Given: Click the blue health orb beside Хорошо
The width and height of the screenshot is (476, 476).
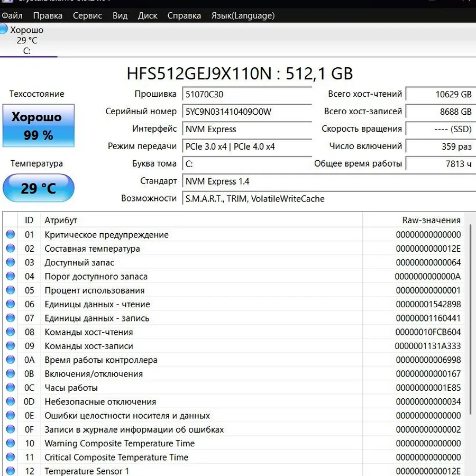Looking at the screenshot, I should pos(3,29).
